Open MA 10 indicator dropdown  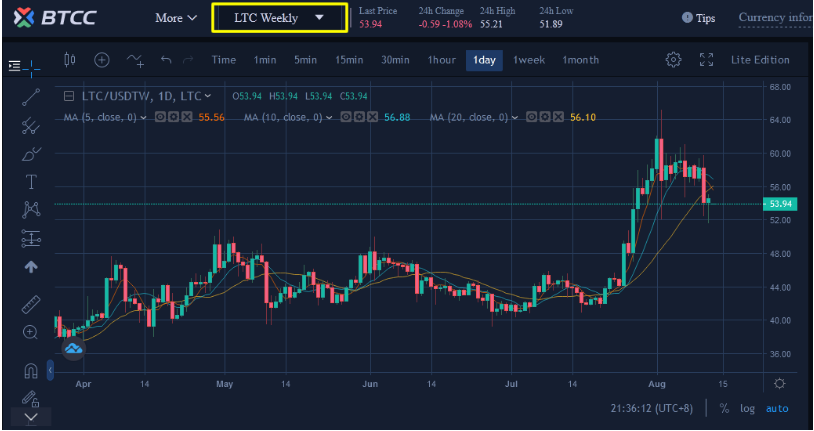tap(329, 118)
